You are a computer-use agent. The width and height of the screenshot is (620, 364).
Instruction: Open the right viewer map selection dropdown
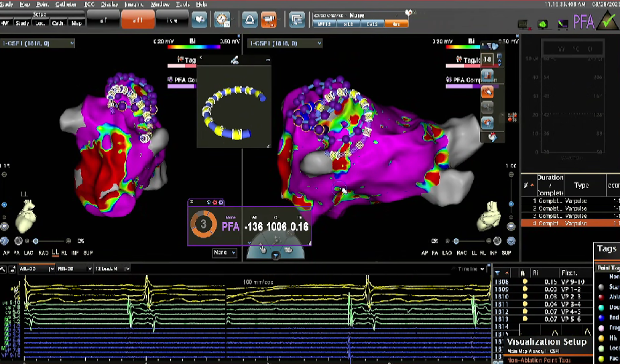coord(285,44)
